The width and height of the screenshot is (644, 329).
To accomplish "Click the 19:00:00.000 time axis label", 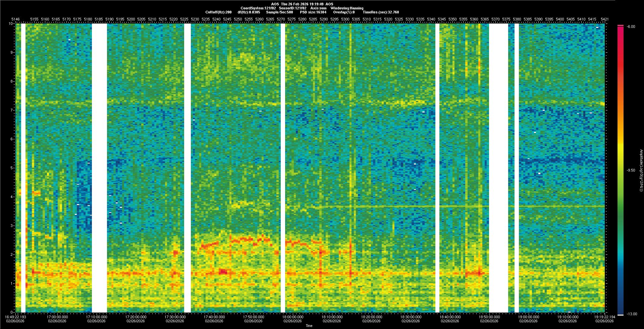I will (528, 317).
